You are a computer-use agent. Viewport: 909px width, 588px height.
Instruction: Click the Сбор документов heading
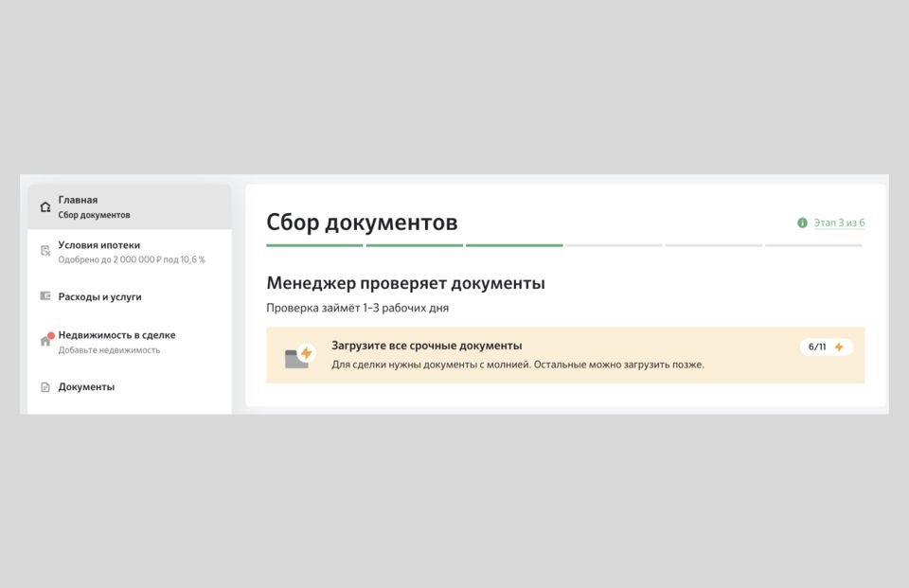point(362,223)
